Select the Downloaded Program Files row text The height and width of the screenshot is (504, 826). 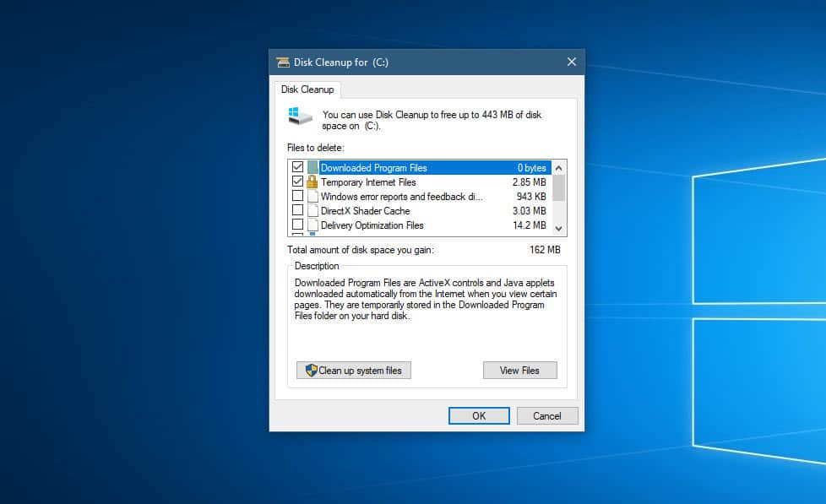[x=374, y=168]
